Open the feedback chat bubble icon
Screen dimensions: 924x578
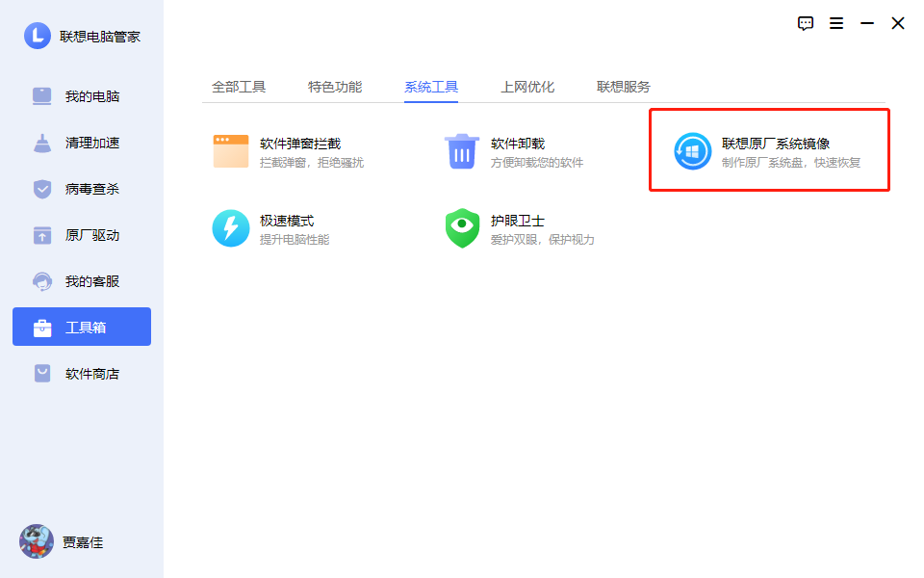(806, 23)
